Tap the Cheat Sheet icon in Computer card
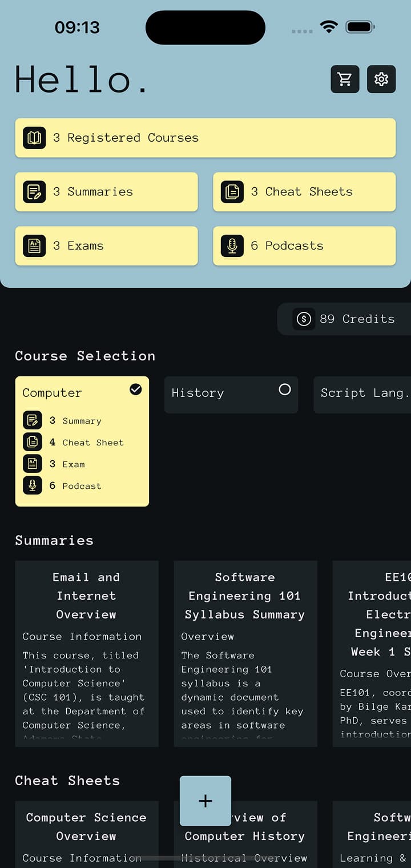The height and width of the screenshot is (868, 411). pos(33,442)
